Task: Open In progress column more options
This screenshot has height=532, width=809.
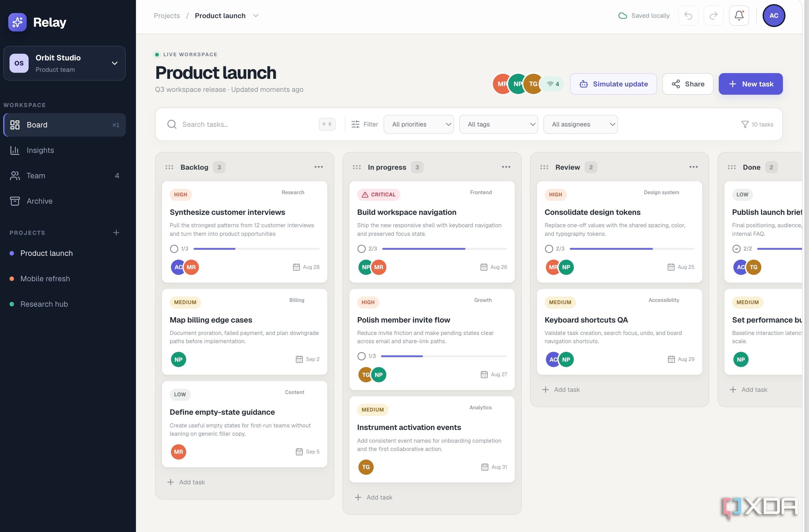Action: coord(506,167)
